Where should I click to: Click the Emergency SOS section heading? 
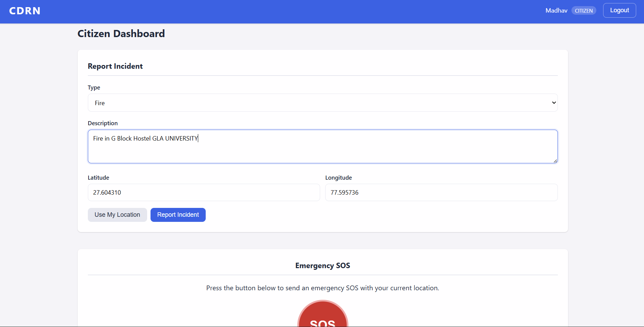tap(323, 265)
